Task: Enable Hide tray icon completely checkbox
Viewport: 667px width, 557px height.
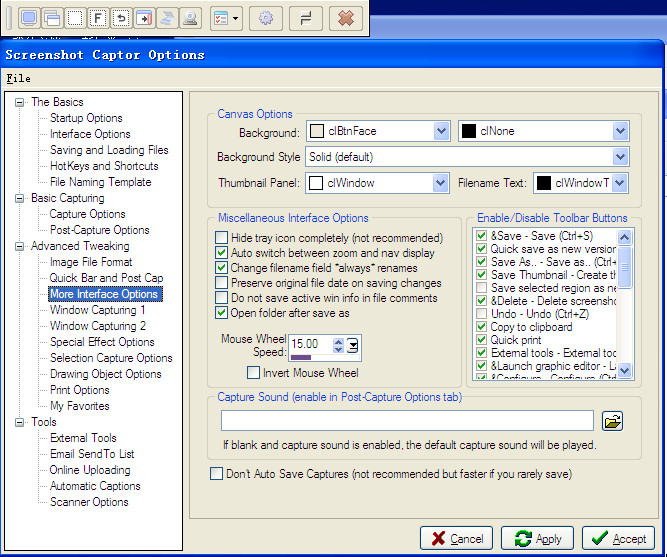Action: pos(221,237)
